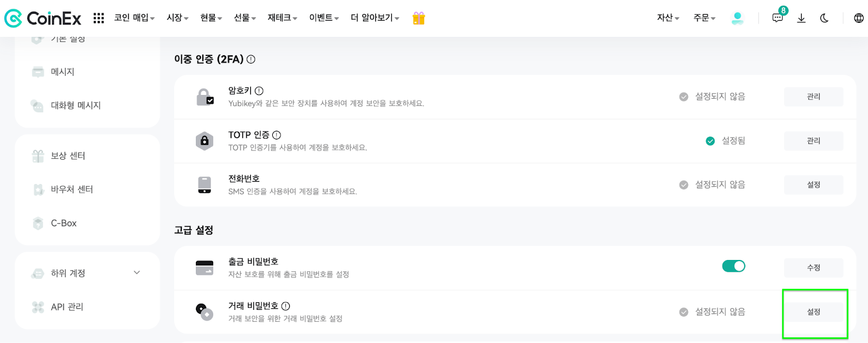The height and width of the screenshot is (343, 868).
Task: Open the 자산 dropdown in the header
Action: 666,17
